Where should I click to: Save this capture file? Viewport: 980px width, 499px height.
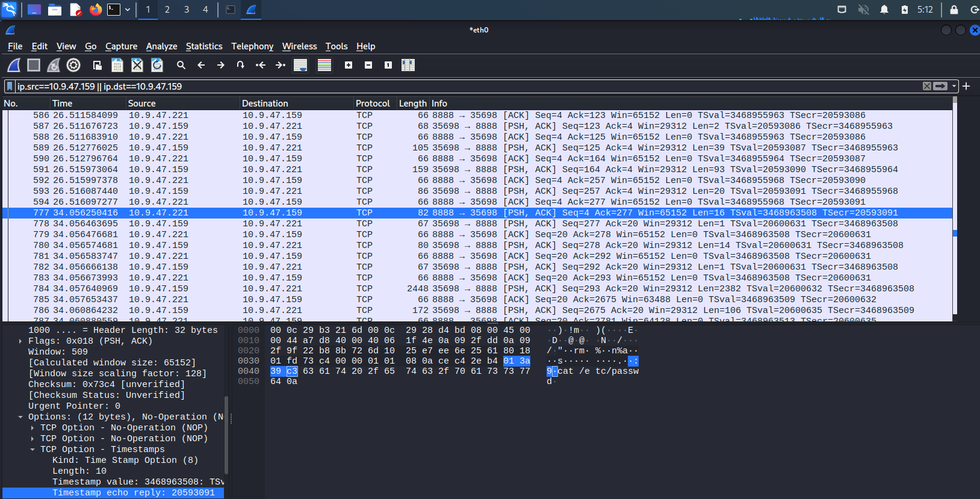point(117,65)
